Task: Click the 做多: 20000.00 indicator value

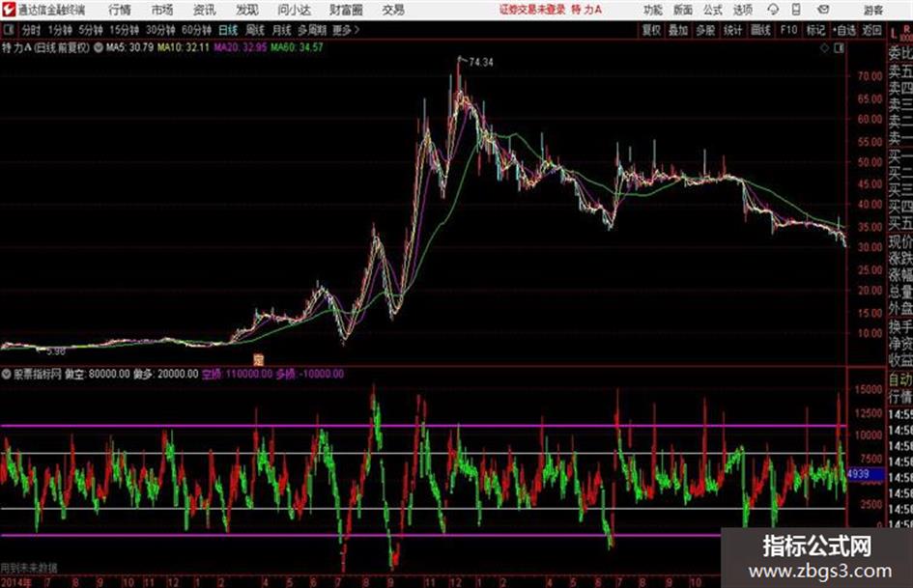Action: 165,374
